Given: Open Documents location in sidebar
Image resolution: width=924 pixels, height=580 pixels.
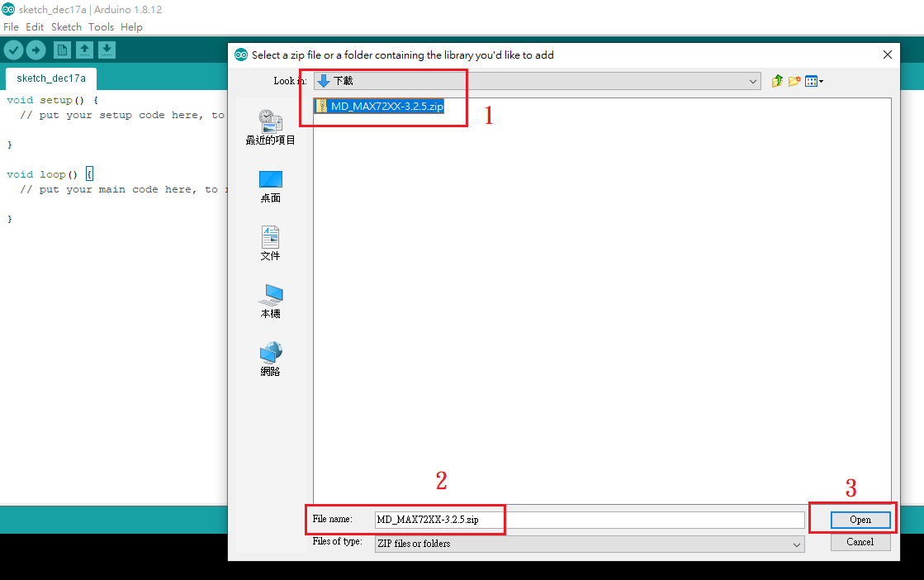Looking at the screenshot, I should pos(270,244).
